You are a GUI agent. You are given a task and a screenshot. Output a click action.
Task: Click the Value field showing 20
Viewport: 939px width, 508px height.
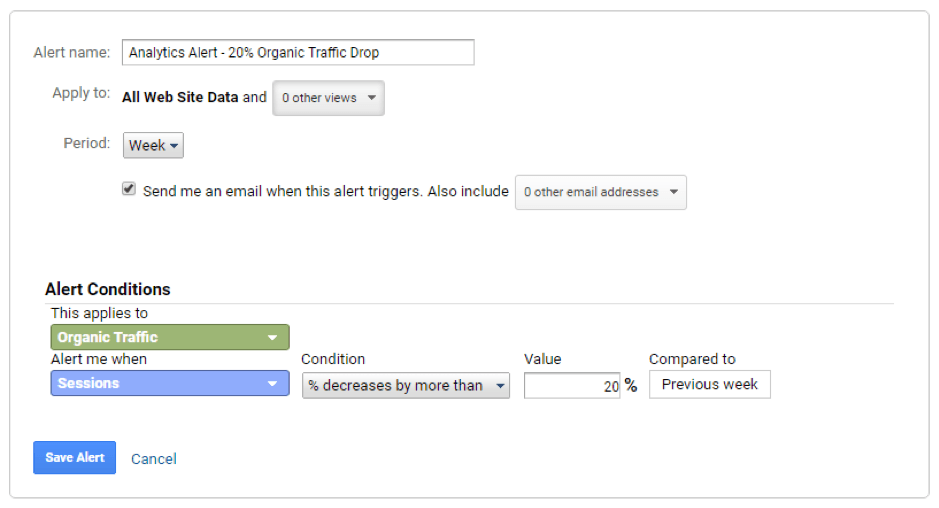(572, 385)
